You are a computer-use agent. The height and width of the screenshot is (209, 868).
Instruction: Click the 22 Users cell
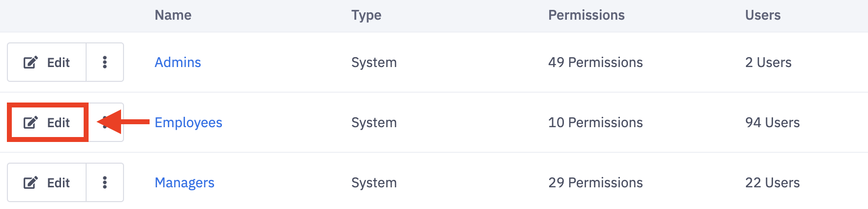pyautogui.click(x=772, y=183)
